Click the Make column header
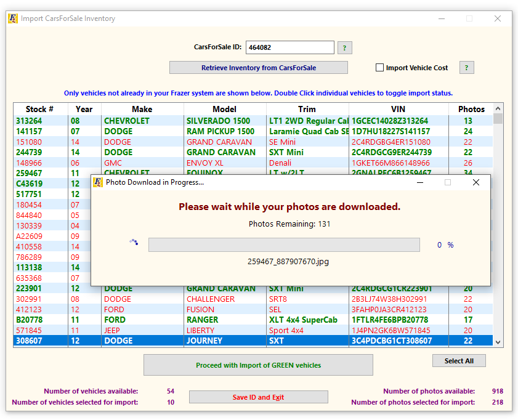The image size is (518, 420). (x=142, y=109)
